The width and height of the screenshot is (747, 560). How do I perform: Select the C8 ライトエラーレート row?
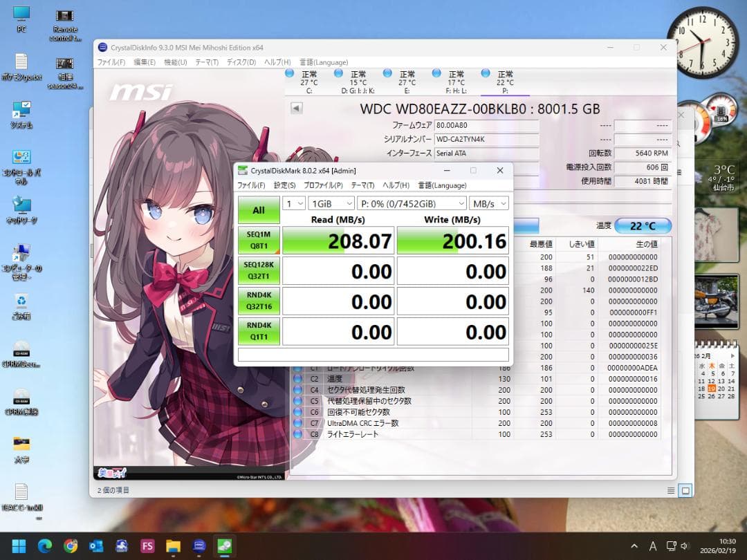475,434
